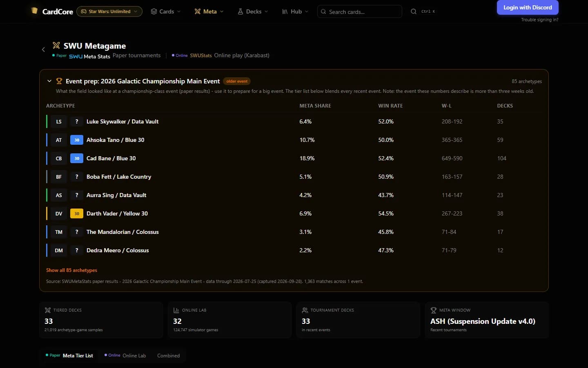
Task: Click the ARCHETYPE column header
Action: tap(60, 106)
